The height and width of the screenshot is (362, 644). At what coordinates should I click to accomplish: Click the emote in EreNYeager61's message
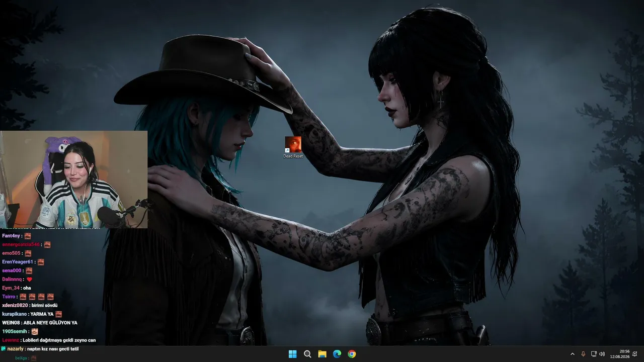pyautogui.click(x=41, y=262)
